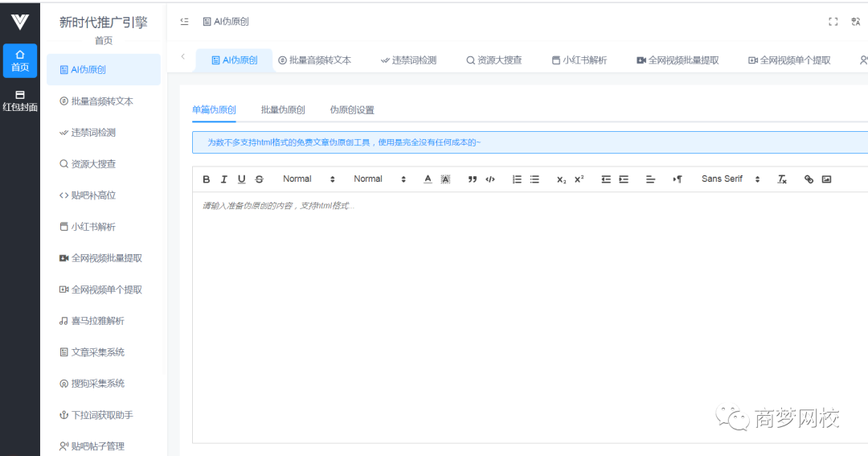Open 喜马拉雅解析 in the left menu
Viewport: 868px width, 456px height.
coord(104,321)
